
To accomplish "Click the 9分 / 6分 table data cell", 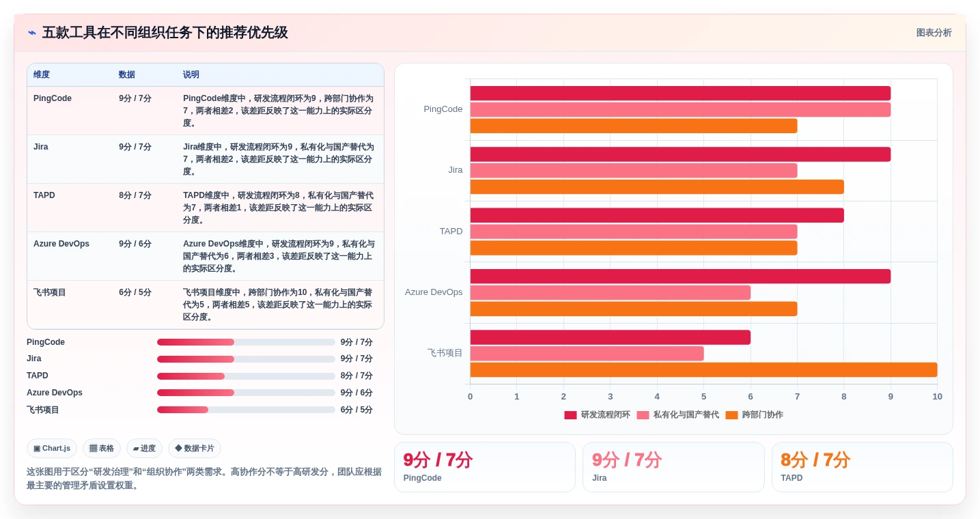I will pyautogui.click(x=145, y=256).
